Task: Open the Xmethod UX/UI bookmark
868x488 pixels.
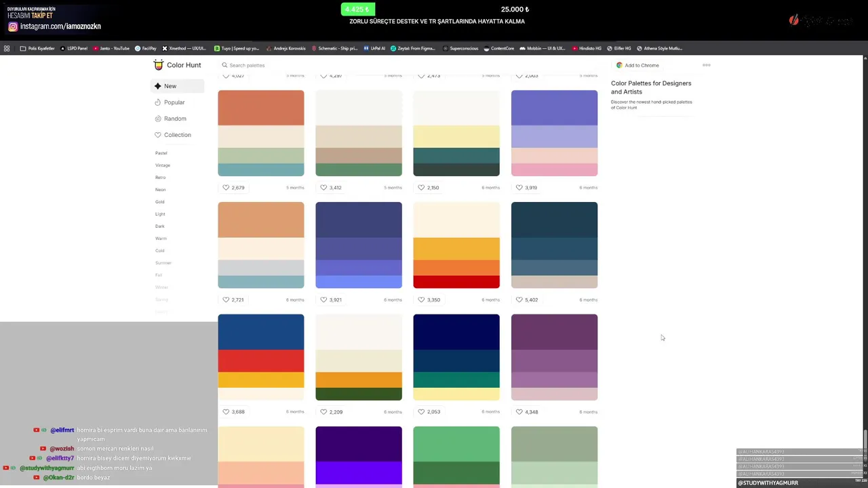Action: click(x=184, y=48)
